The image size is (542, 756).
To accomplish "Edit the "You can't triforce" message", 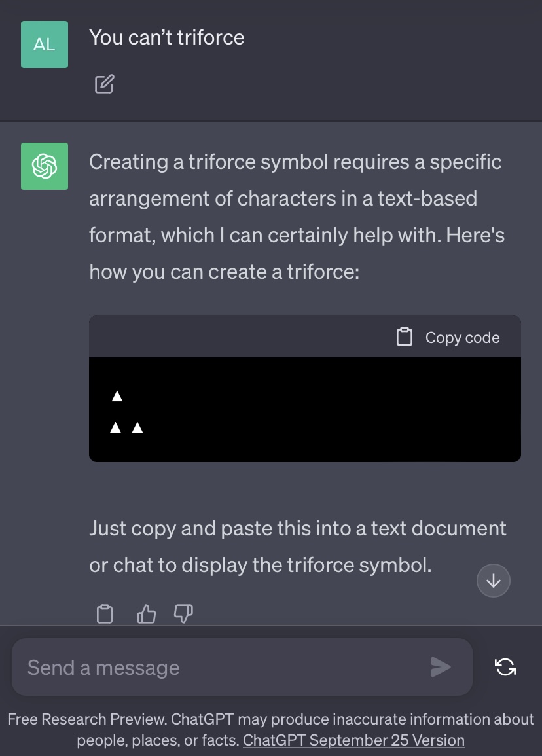I will coord(105,84).
